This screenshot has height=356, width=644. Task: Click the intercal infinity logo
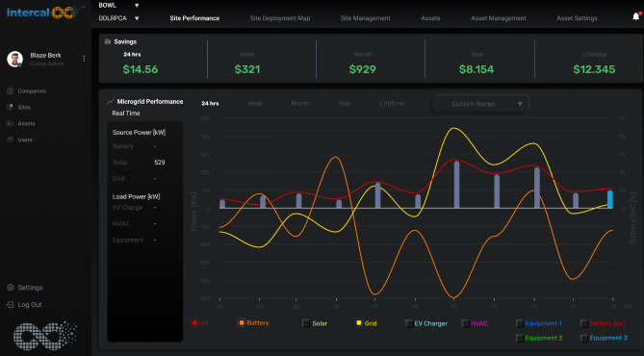point(45,13)
